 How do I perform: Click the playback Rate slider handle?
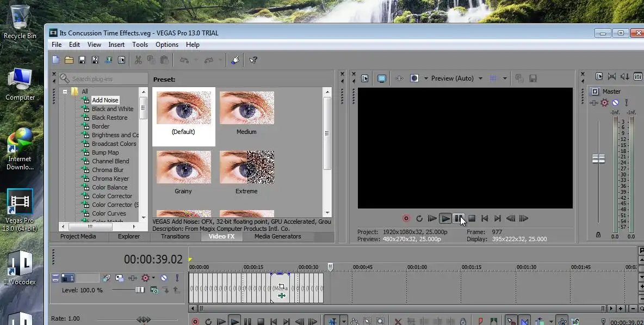[144, 319]
